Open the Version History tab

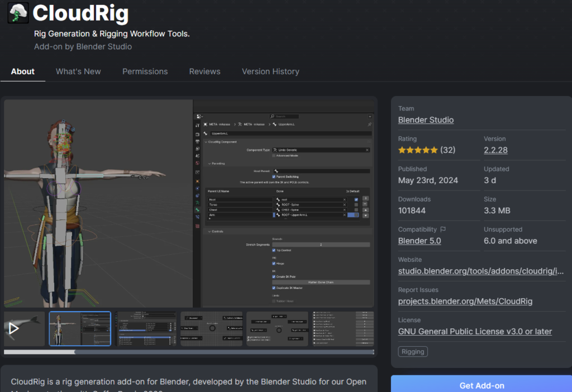point(270,71)
